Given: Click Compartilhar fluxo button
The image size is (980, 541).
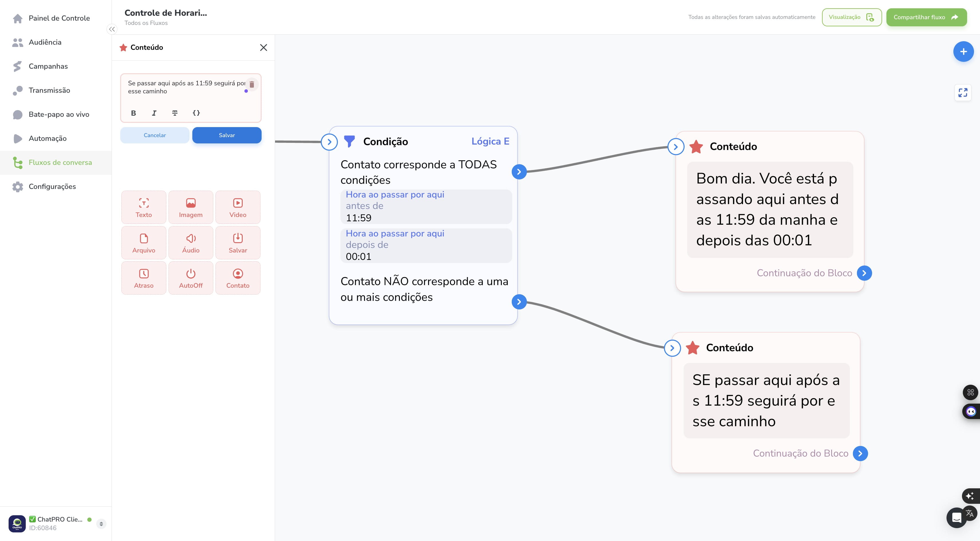Looking at the screenshot, I should click(926, 17).
